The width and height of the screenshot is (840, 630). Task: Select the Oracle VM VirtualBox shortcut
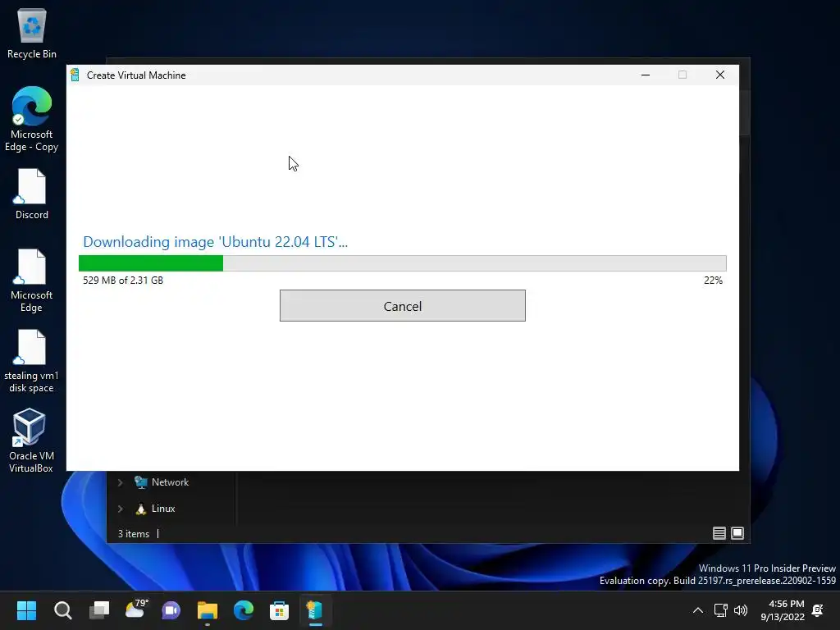pos(31,441)
